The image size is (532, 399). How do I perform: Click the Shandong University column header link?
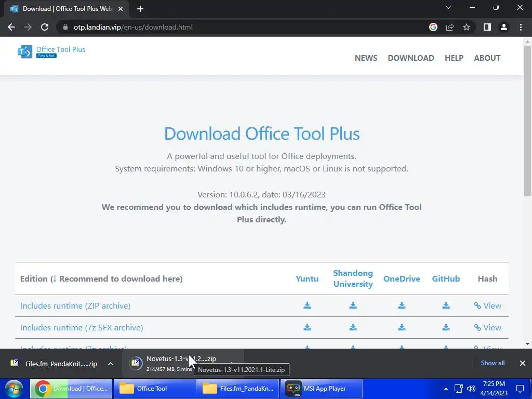point(353,278)
